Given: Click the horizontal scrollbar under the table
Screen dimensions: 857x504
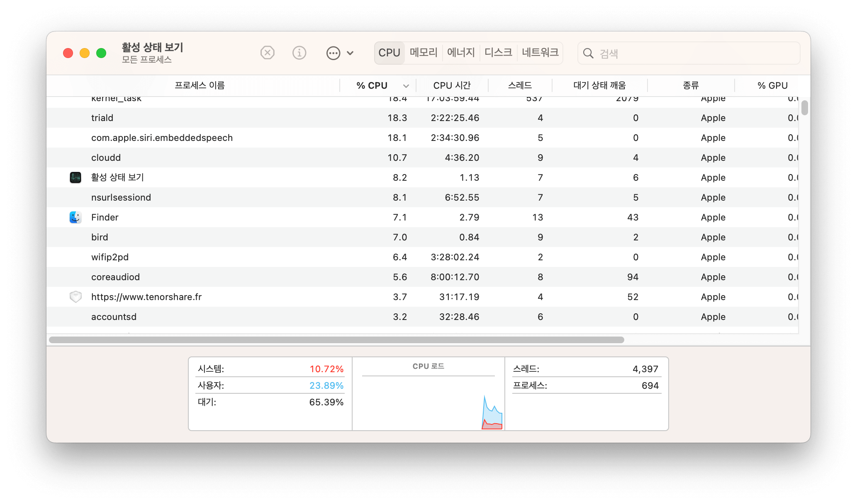Looking at the screenshot, I should pos(336,340).
